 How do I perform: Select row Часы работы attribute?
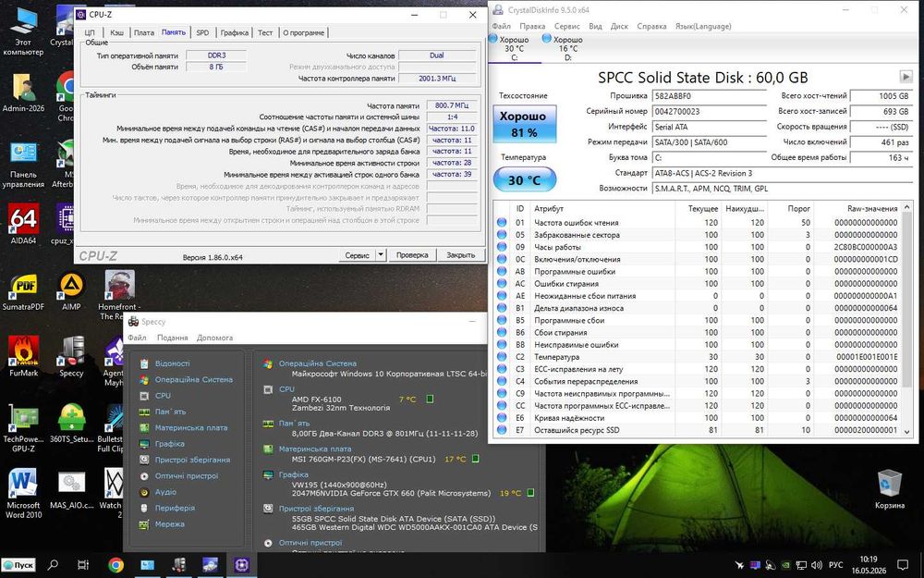[x=698, y=247]
